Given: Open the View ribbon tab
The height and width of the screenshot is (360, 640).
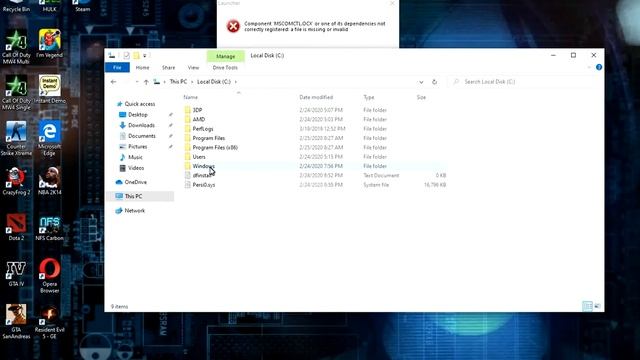Looking at the screenshot, I should (193, 67).
